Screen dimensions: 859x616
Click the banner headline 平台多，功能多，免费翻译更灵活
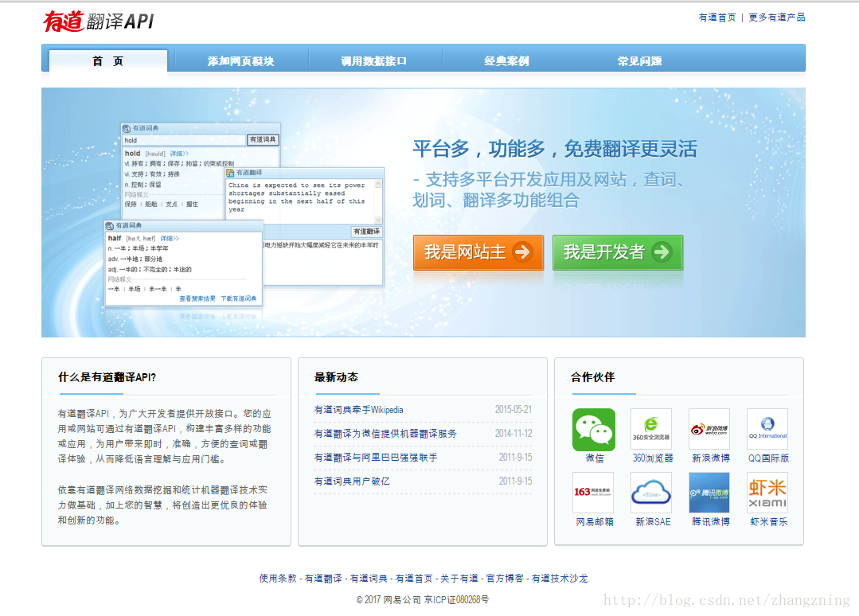[x=555, y=149]
